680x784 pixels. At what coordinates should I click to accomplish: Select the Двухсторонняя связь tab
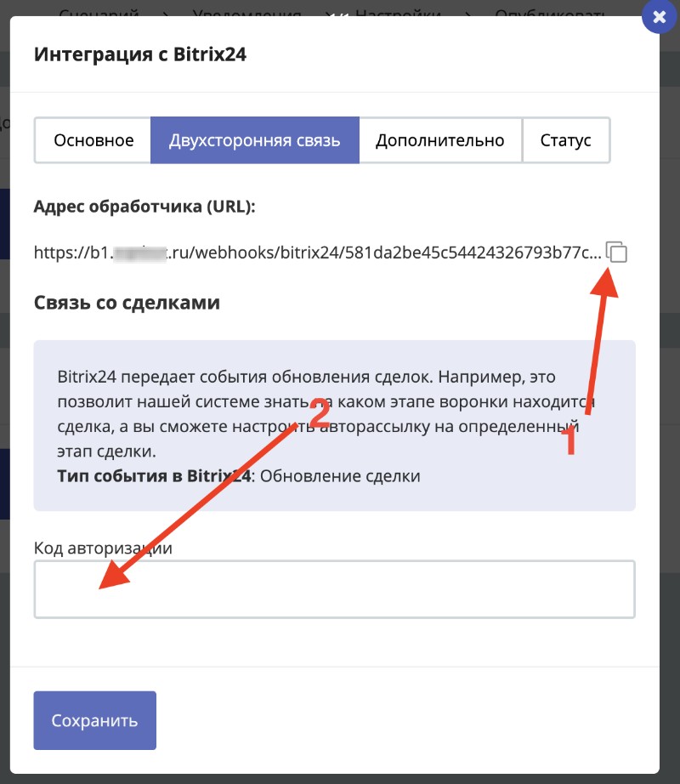255,140
